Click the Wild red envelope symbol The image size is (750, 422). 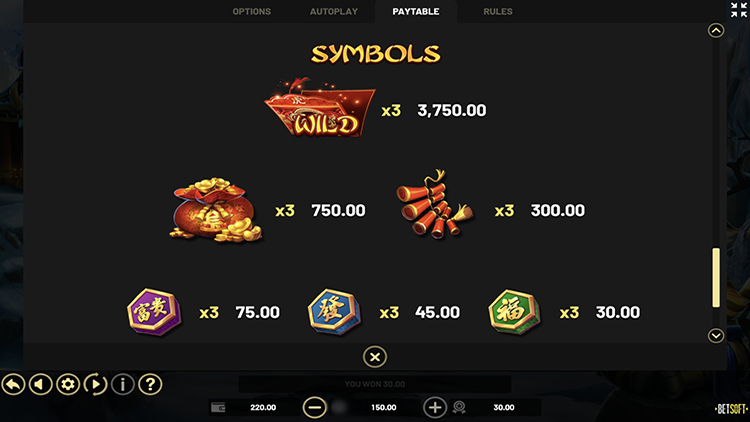pyautogui.click(x=320, y=109)
